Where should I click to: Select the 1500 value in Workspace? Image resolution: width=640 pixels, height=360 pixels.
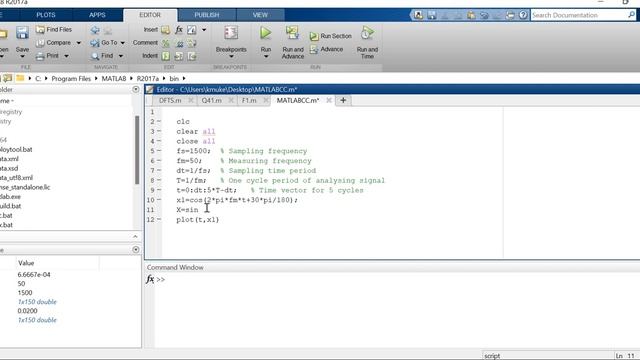[x=25, y=293]
